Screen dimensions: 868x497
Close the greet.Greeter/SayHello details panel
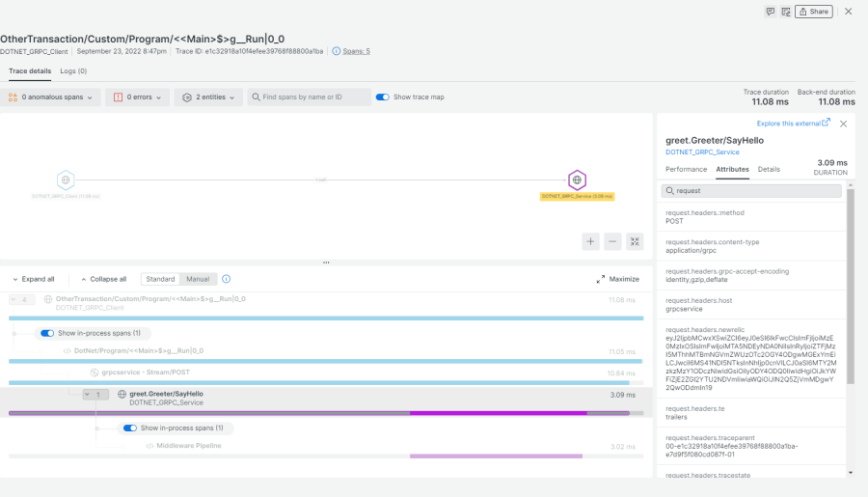pos(843,124)
